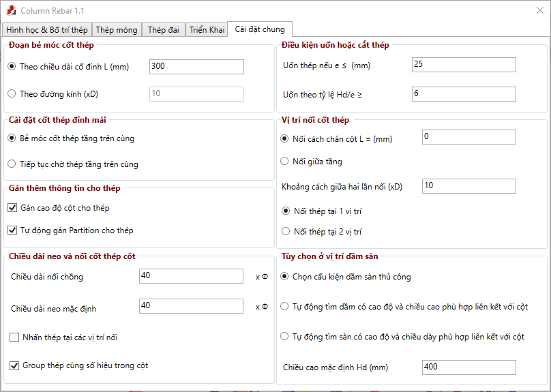The height and width of the screenshot is (392, 551).
Task: Focus the Chiều cao mặc định Hd field
Action: pyautogui.click(x=468, y=367)
